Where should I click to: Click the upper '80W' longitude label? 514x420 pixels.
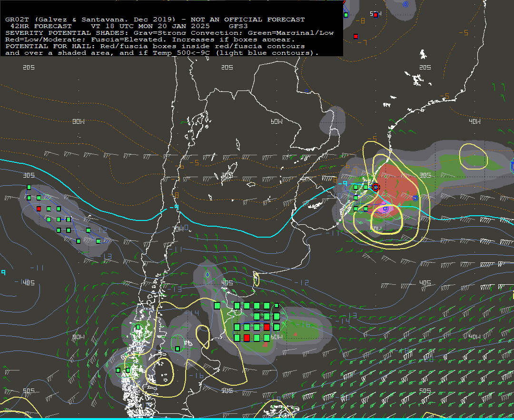pyautogui.click(x=79, y=121)
